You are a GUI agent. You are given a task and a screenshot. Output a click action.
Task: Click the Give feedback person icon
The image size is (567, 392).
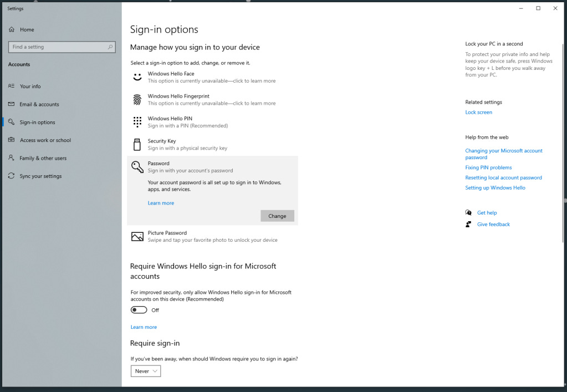469,224
